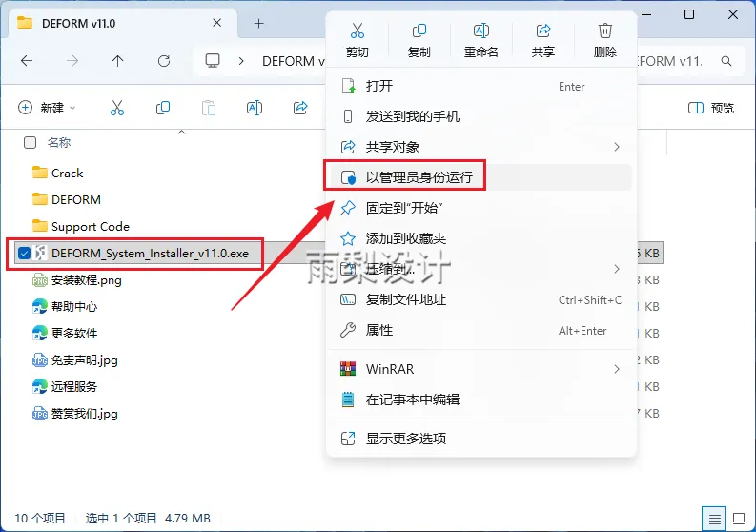The width and height of the screenshot is (756, 532).
Task: Select the 帮助中心 shortcut
Action: 73,307
